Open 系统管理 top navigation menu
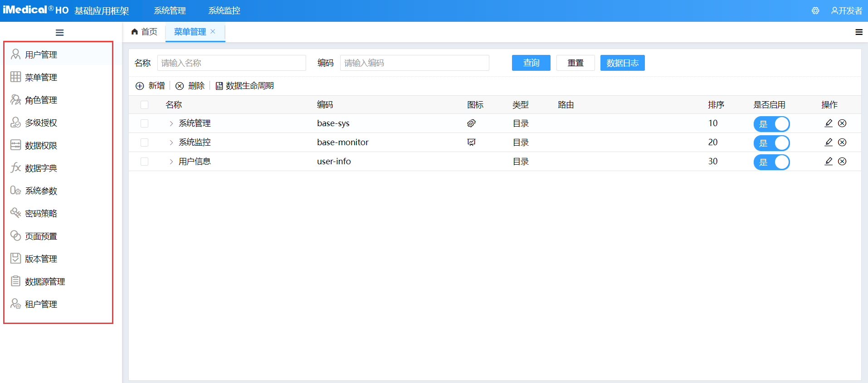The height and width of the screenshot is (383, 868). 170,11
